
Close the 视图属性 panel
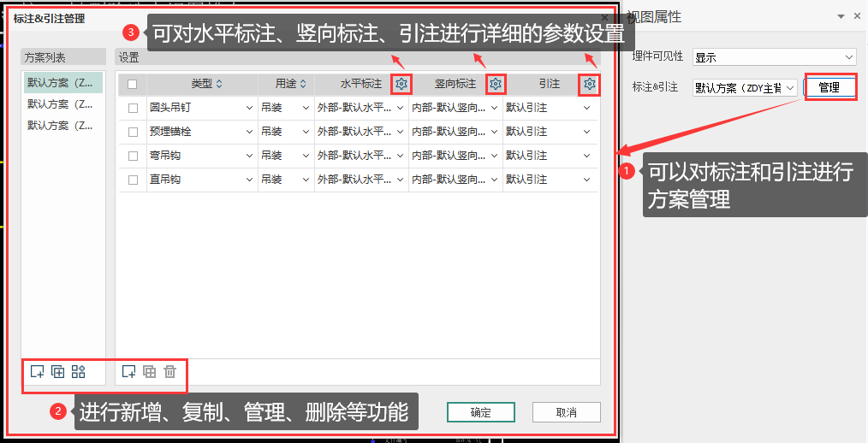click(857, 17)
